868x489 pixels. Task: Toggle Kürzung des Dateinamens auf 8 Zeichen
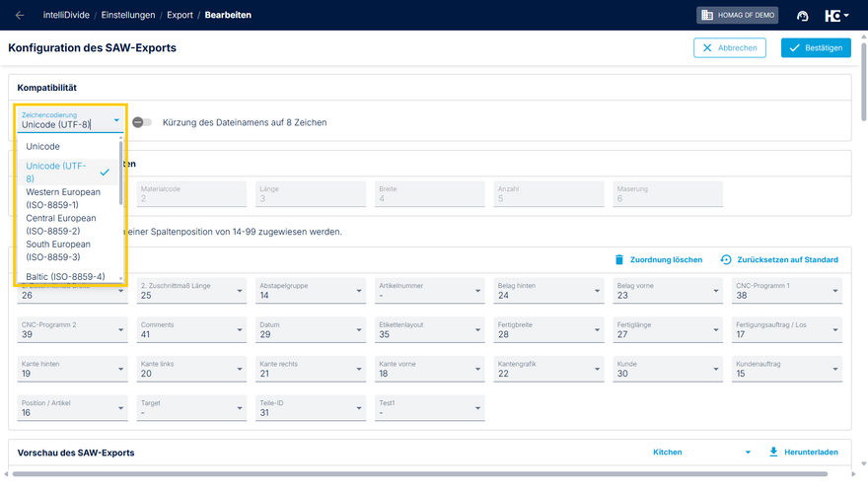pyautogui.click(x=142, y=122)
